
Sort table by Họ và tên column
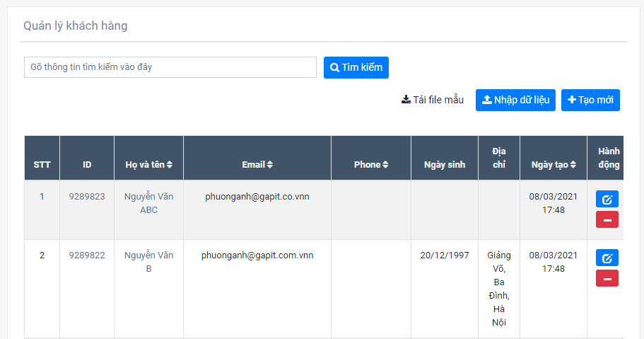148,165
